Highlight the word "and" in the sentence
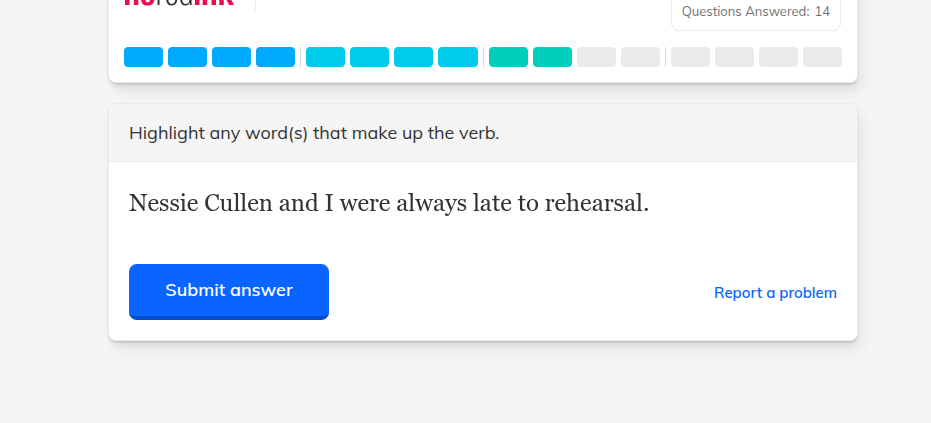Image resolution: width=931 pixels, height=423 pixels. point(297,204)
